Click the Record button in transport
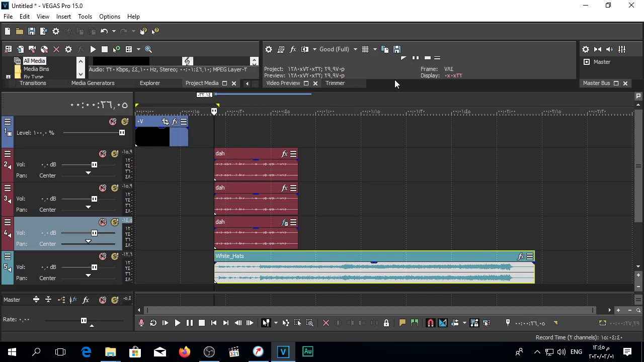Screen dimensions: 644x362 [x=141, y=323]
